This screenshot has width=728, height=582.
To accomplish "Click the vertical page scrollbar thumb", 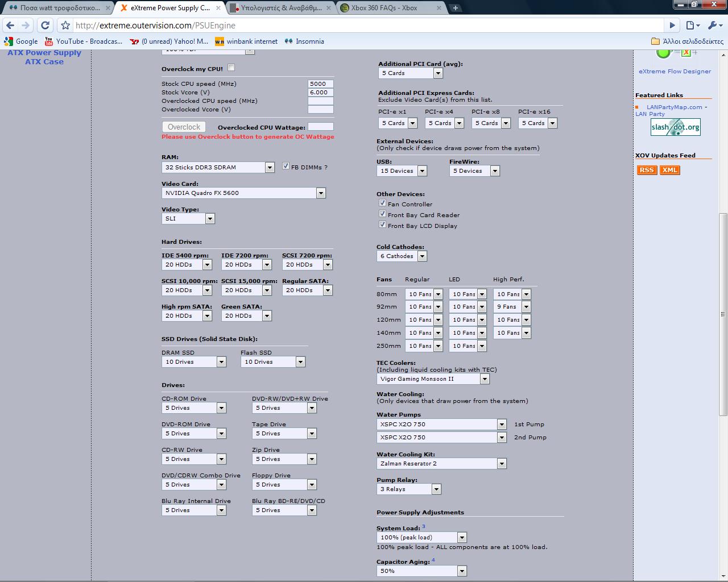I will pos(723,314).
